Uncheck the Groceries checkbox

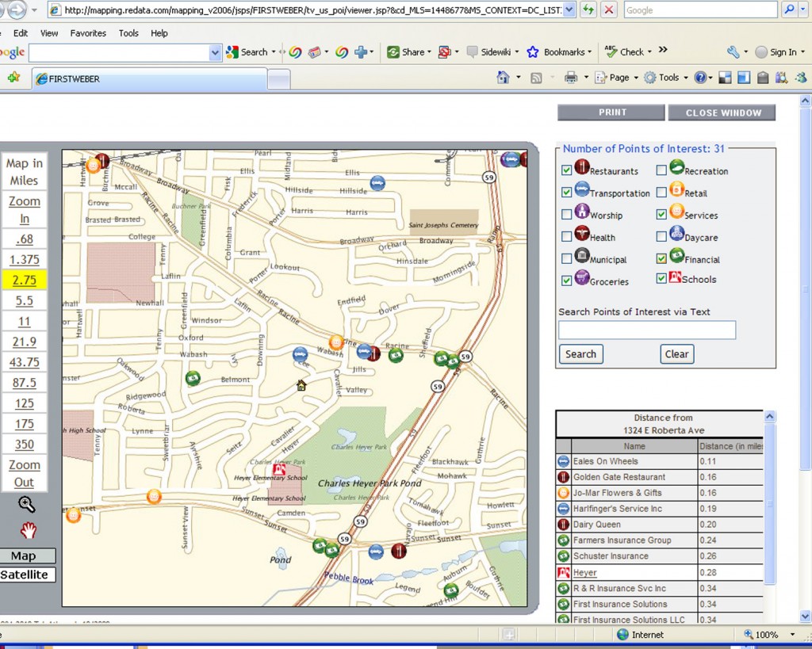click(566, 281)
